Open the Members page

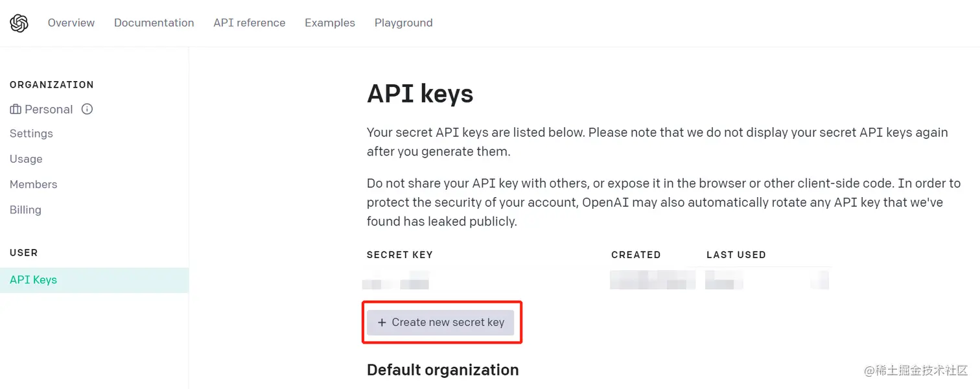(34, 184)
